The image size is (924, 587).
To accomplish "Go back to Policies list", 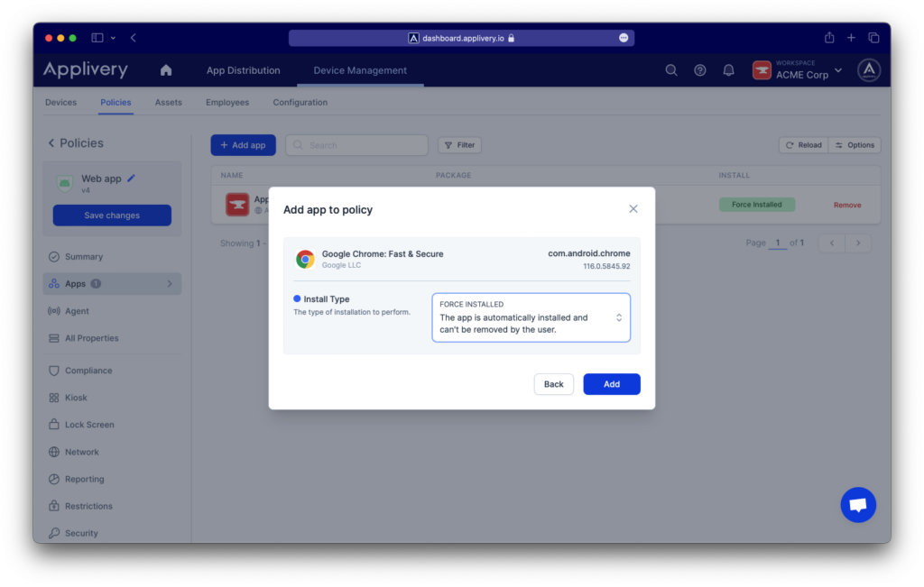I will pyautogui.click(x=76, y=143).
